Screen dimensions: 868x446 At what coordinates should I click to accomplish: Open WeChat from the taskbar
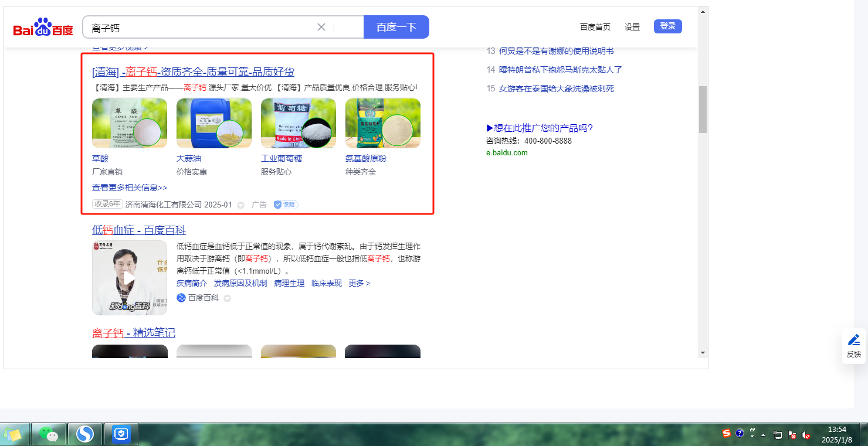[x=49, y=434]
